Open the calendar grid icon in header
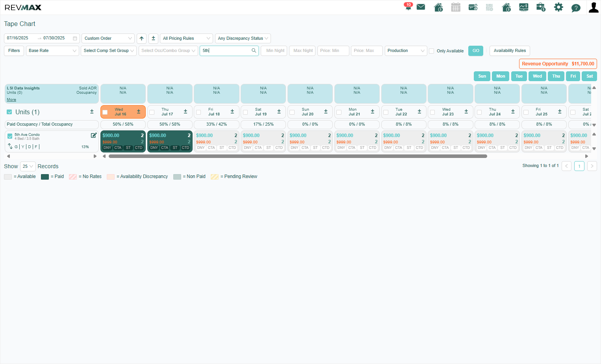This screenshot has height=364, width=601. (x=456, y=7)
